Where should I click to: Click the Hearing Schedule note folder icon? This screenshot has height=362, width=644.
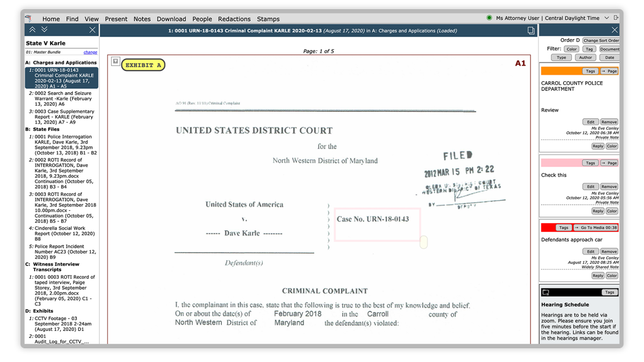[x=546, y=292]
